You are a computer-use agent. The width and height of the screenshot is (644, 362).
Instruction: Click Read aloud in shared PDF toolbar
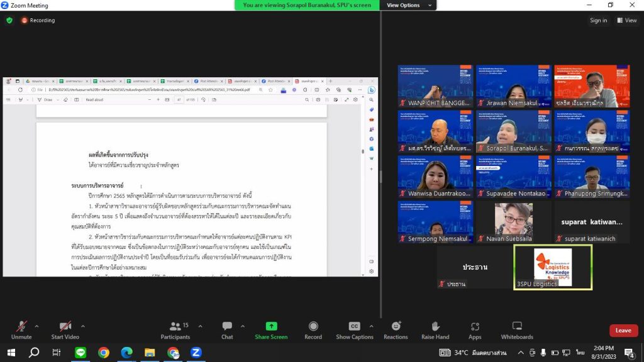coord(94,100)
